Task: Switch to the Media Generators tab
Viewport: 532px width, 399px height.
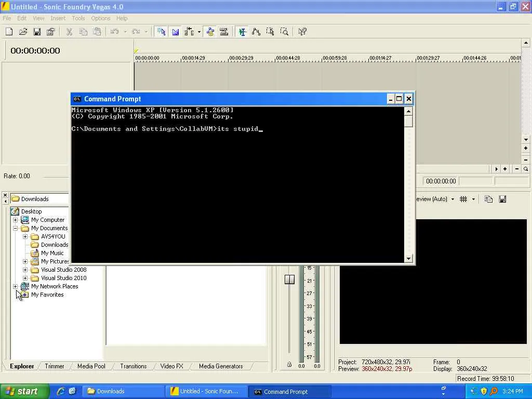Action: 221,366
